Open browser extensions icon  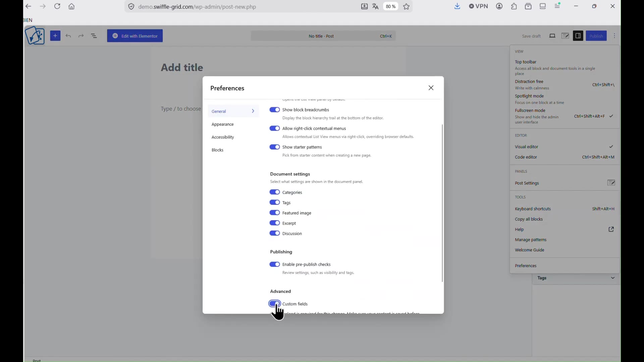(515, 6)
